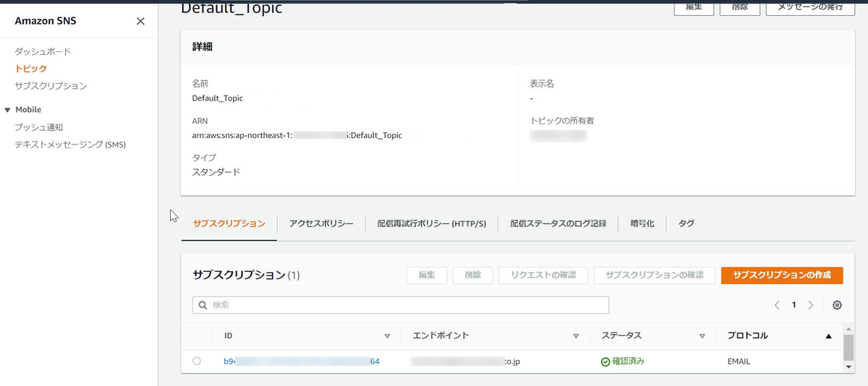Select the subscription row radio button
868x386 pixels.
coord(197,361)
